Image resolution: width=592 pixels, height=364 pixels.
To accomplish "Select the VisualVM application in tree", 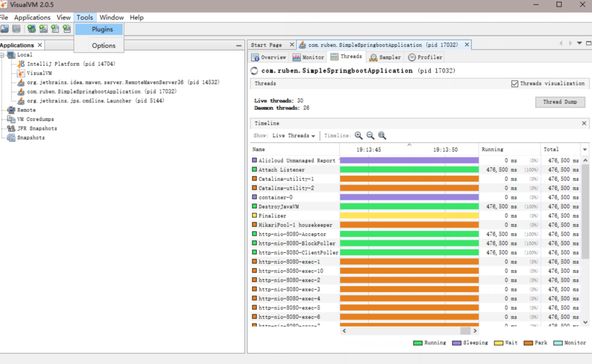I will point(39,73).
